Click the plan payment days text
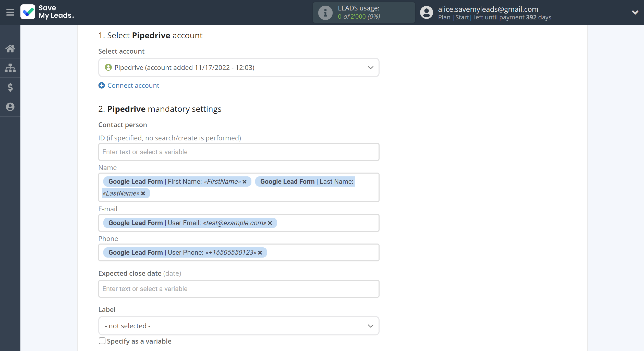644x351 pixels. pos(494,17)
